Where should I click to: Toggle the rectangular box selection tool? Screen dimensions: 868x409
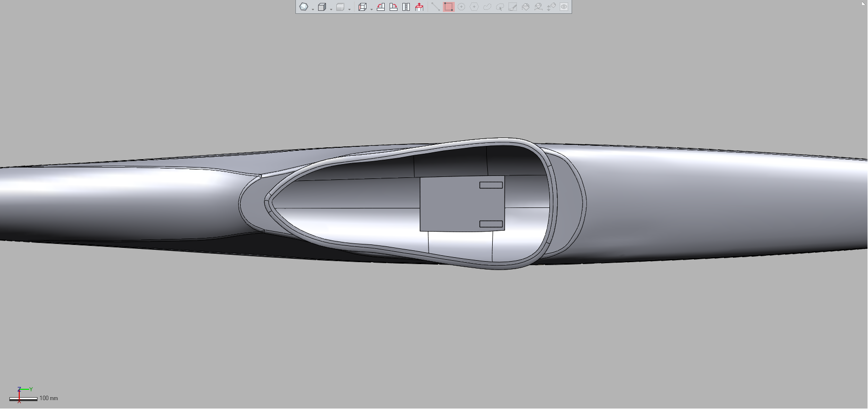click(448, 7)
